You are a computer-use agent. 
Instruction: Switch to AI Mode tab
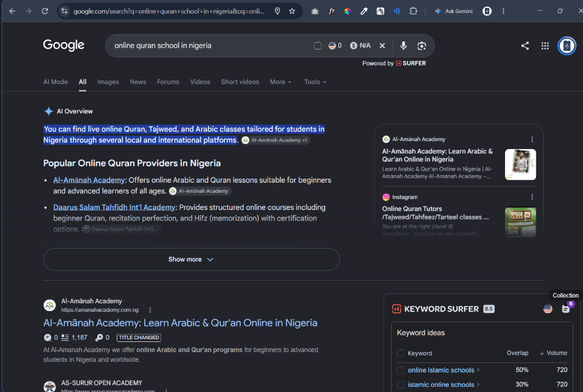[55, 82]
